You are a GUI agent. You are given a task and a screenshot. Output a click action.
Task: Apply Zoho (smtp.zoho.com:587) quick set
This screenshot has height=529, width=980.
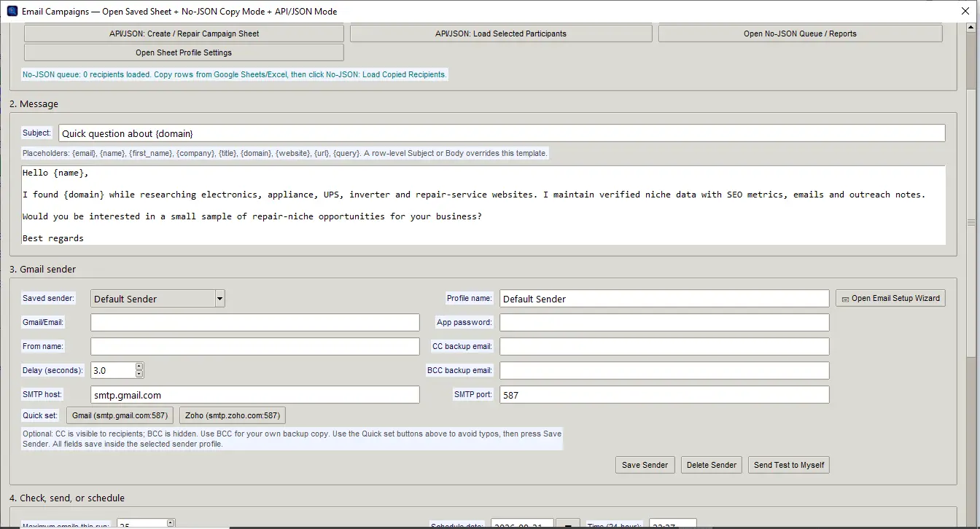click(x=232, y=415)
